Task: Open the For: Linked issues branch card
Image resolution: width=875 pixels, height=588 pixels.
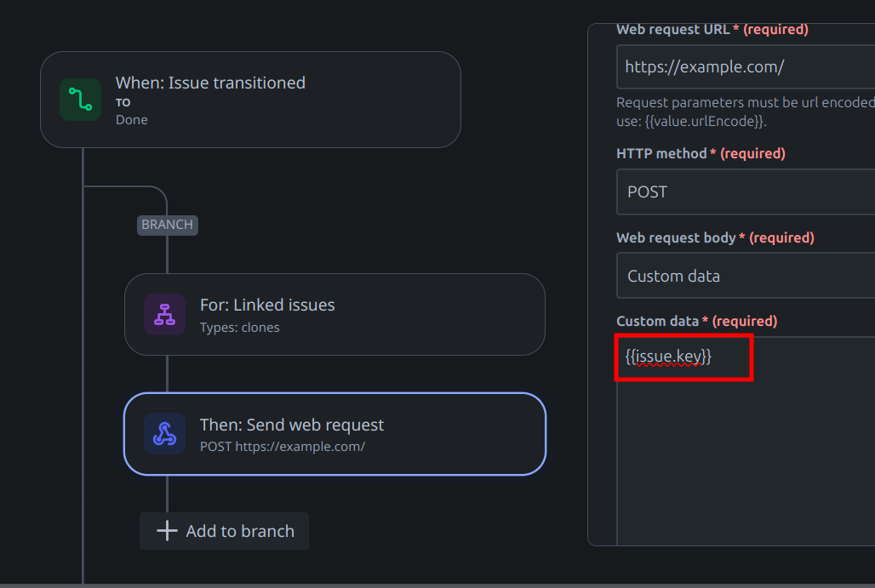Action: coord(335,315)
